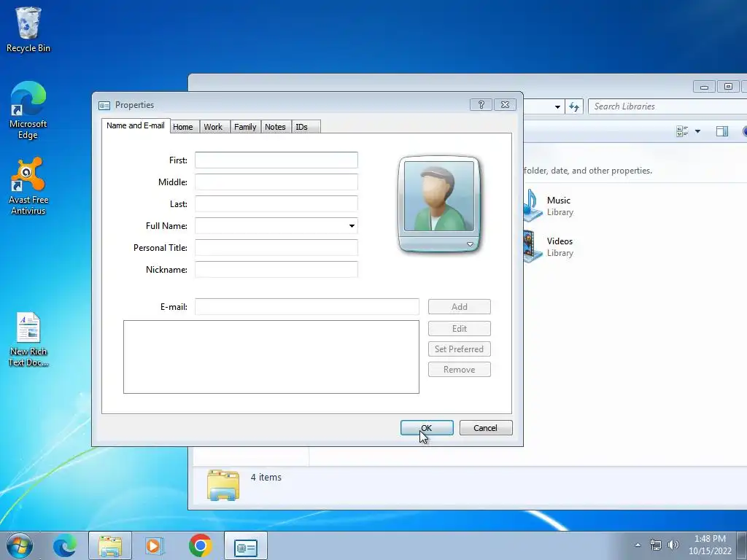Maximize the Explorer Libraries window
The width and height of the screenshot is (747, 560).
728,87
